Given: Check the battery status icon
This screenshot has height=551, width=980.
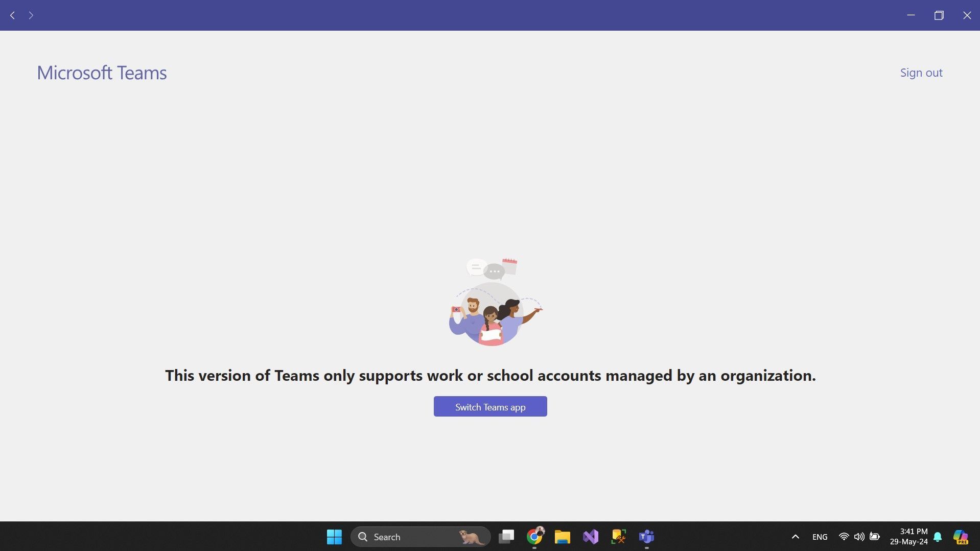Looking at the screenshot, I should tap(875, 537).
